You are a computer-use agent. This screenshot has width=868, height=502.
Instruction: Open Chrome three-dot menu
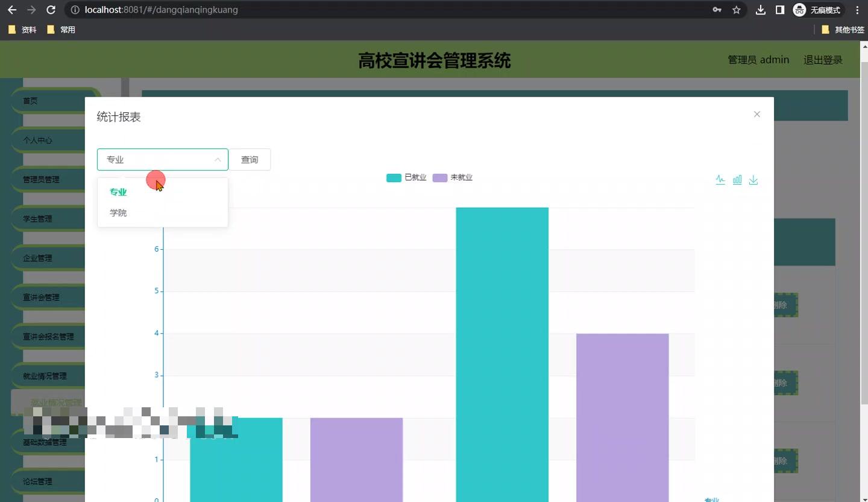(857, 10)
